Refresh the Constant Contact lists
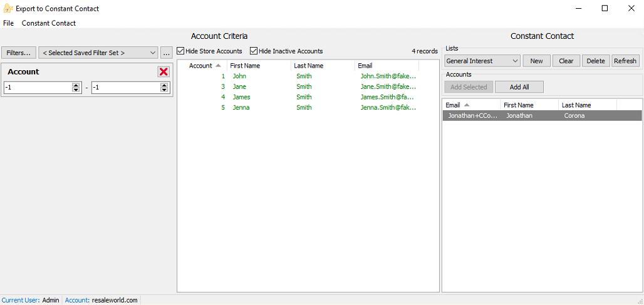This screenshot has height=305, width=644. point(625,61)
